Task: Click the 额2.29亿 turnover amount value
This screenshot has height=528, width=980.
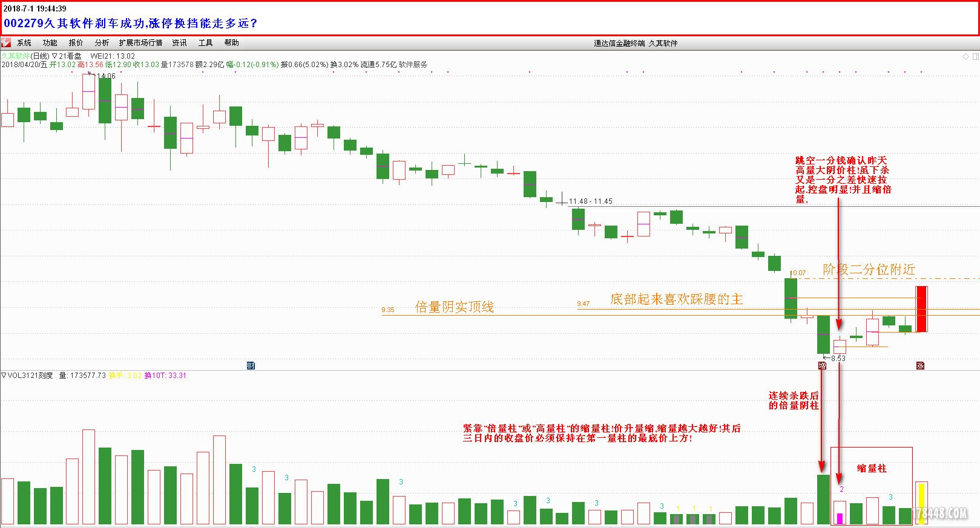Action: (x=209, y=64)
